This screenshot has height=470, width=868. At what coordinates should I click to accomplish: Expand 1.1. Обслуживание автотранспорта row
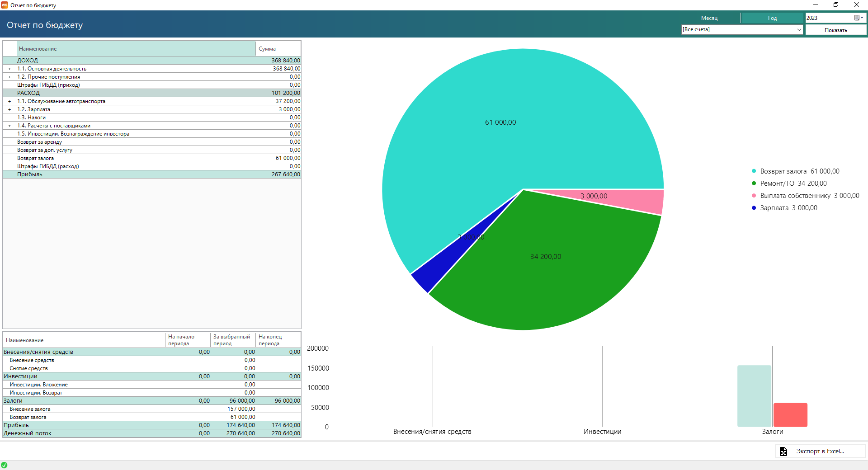9,102
